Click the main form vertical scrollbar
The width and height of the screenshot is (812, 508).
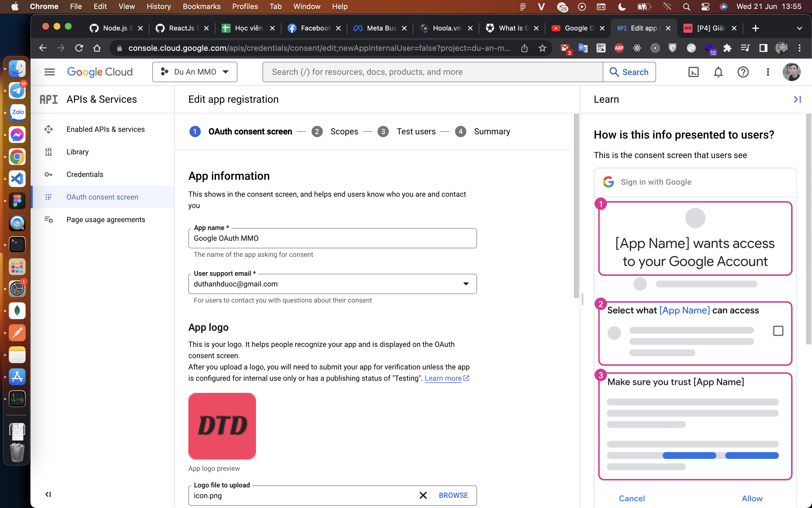pos(577,206)
